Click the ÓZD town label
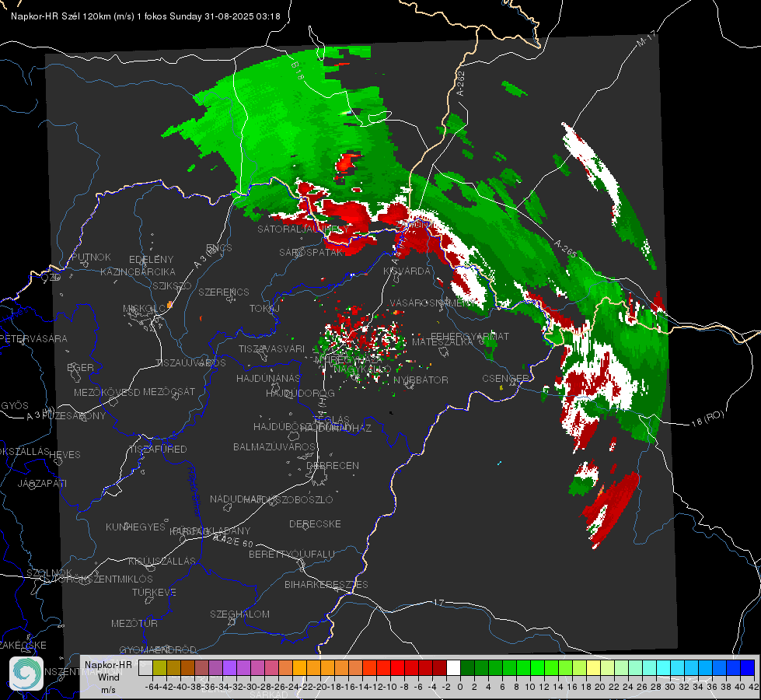The image size is (761, 700). (51, 277)
